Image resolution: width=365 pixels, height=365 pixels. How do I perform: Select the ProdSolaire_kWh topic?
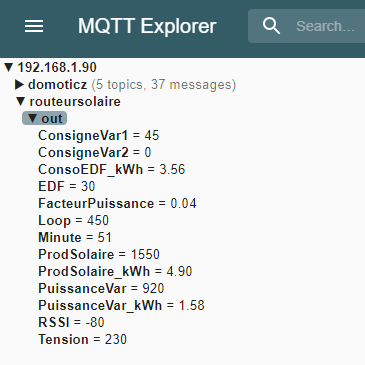pos(115,272)
